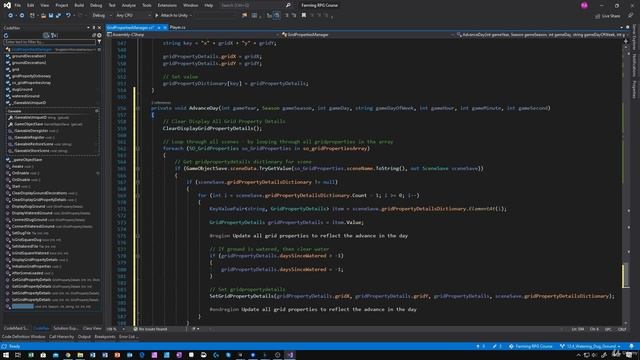Click the Farming RPG Course repository status item
The width and height of the screenshot is (640, 360).
pyautogui.click(x=531, y=346)
